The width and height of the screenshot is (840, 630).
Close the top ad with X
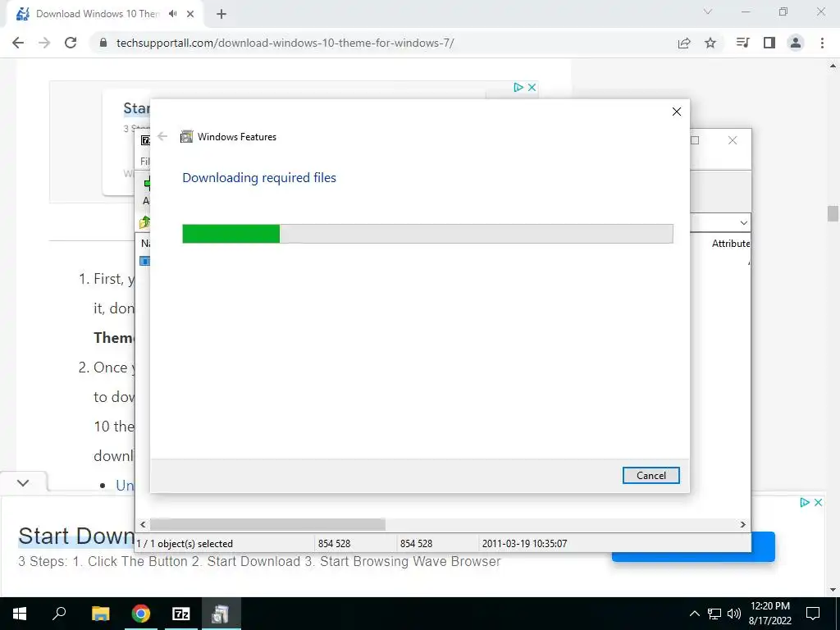[x=532, y=87]
